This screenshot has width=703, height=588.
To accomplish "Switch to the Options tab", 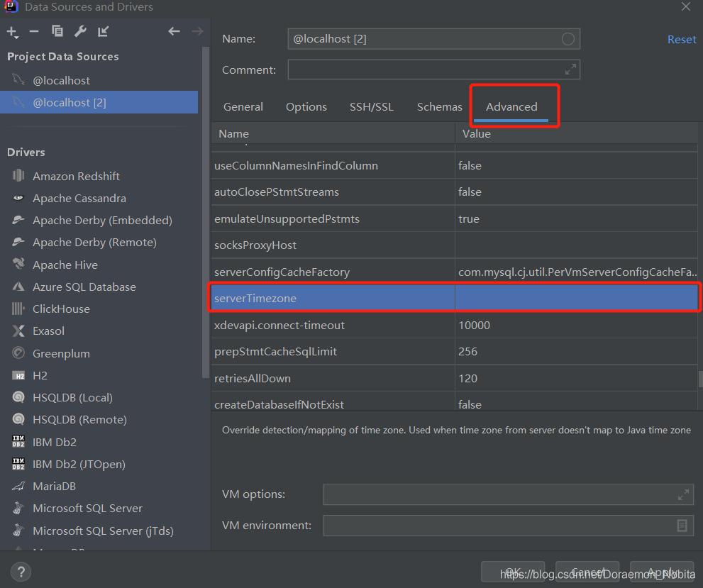I will (306, 106).
